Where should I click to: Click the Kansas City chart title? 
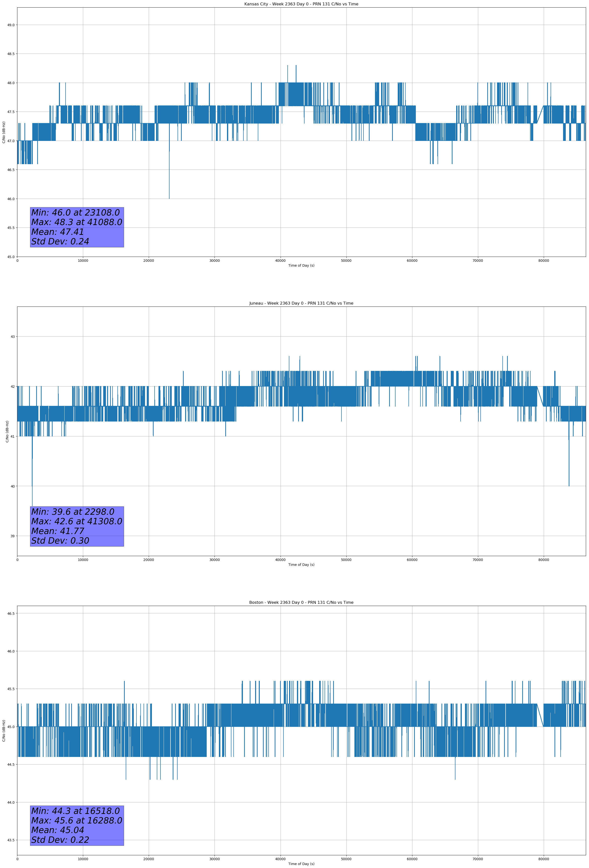pos(301,4)
